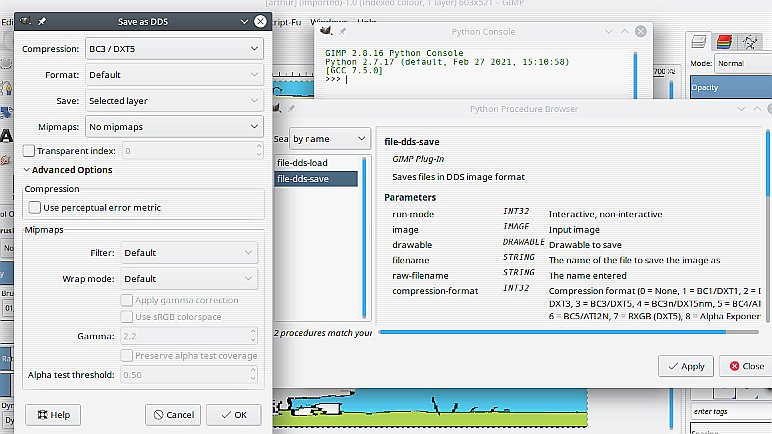
Task: Open the Channels dock tab icon
Action: pos(723,41)
